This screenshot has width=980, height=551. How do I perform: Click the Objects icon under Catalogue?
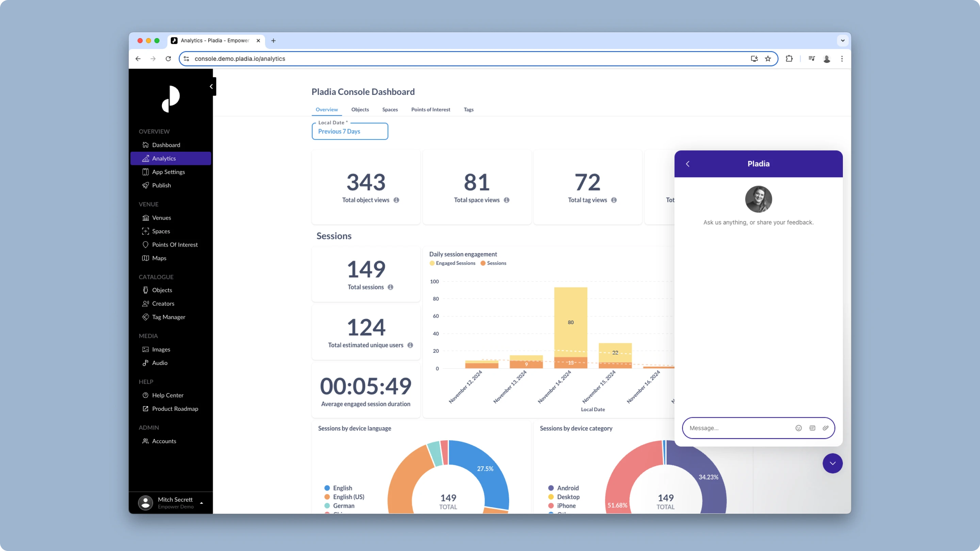coord(145,290)
